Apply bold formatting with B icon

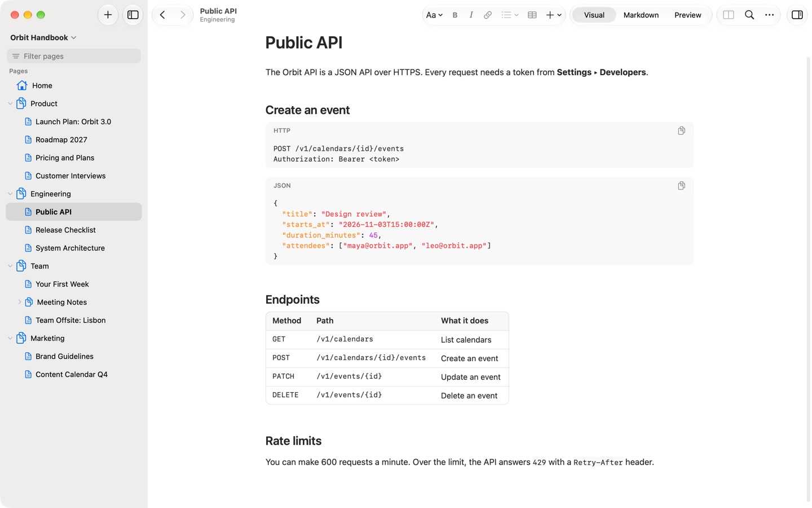coord(455,15)
